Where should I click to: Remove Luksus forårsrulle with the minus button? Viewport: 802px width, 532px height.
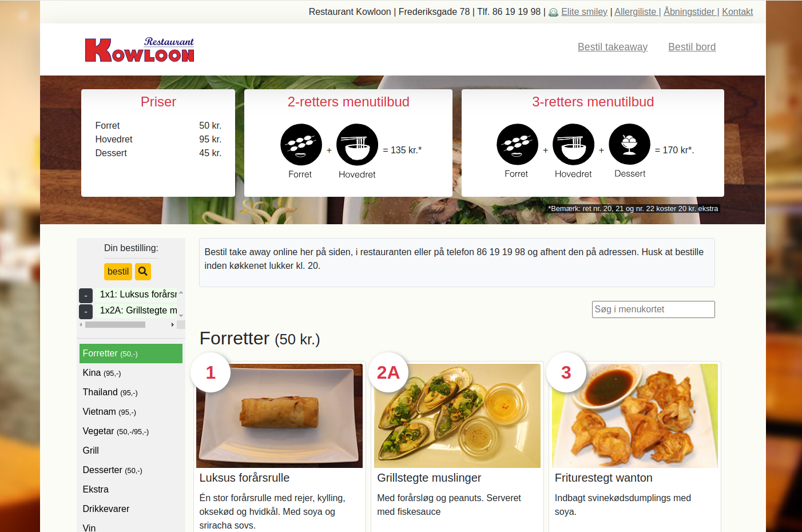pos(86,295)
